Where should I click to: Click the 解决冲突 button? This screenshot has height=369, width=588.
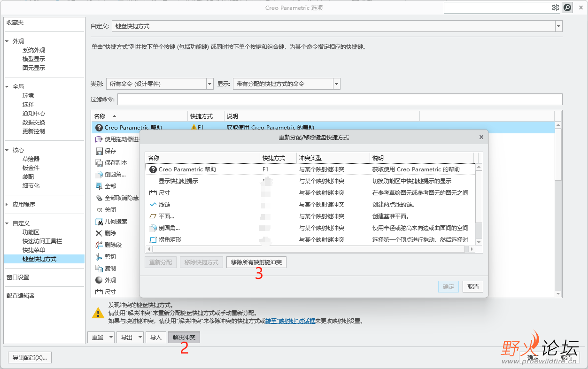184,337
